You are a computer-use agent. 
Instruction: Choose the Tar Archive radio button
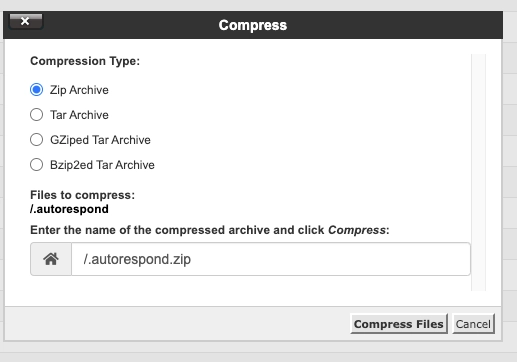tap(36, 115)
